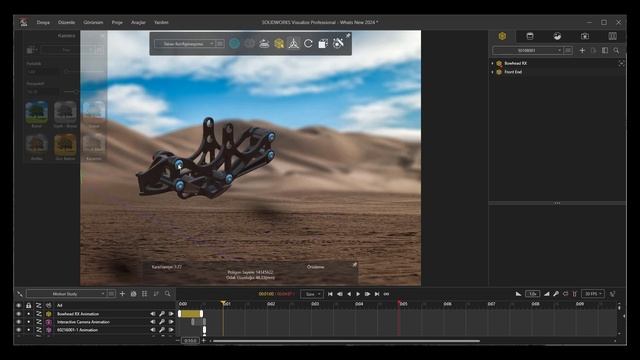The width and height of the screenshot is (640, 360).
Task: Click the add plus icon in models panel
Action: [582, 50]
